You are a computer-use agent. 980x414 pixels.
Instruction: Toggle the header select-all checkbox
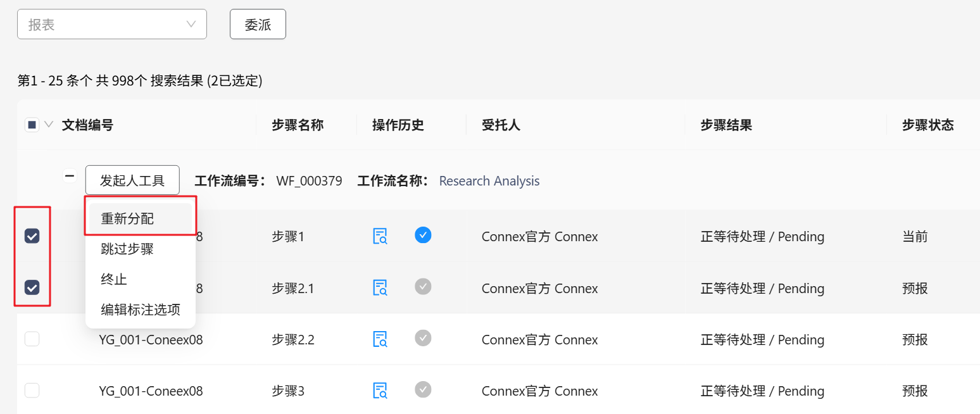(32, 125)
